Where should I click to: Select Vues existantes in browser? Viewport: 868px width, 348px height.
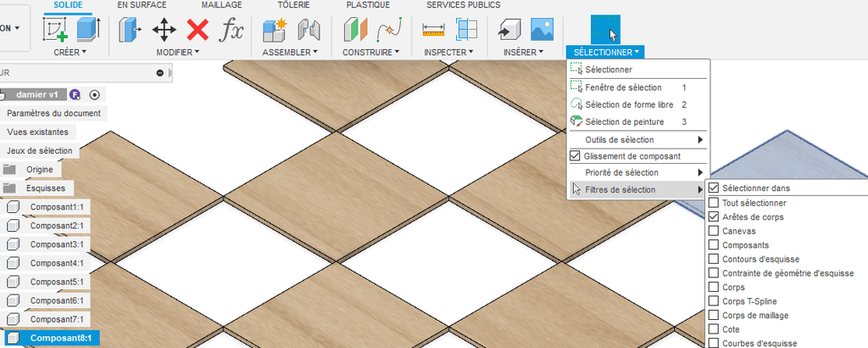[x=37, y=132]
